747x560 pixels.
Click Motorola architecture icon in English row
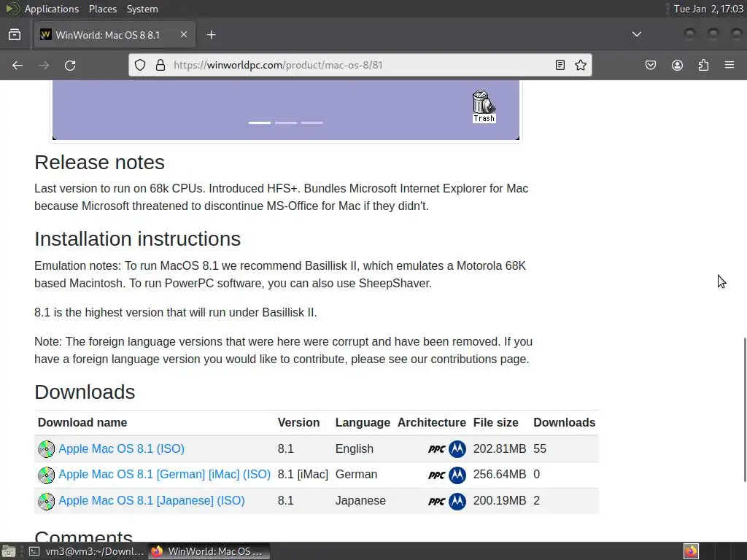pos(457,449)
